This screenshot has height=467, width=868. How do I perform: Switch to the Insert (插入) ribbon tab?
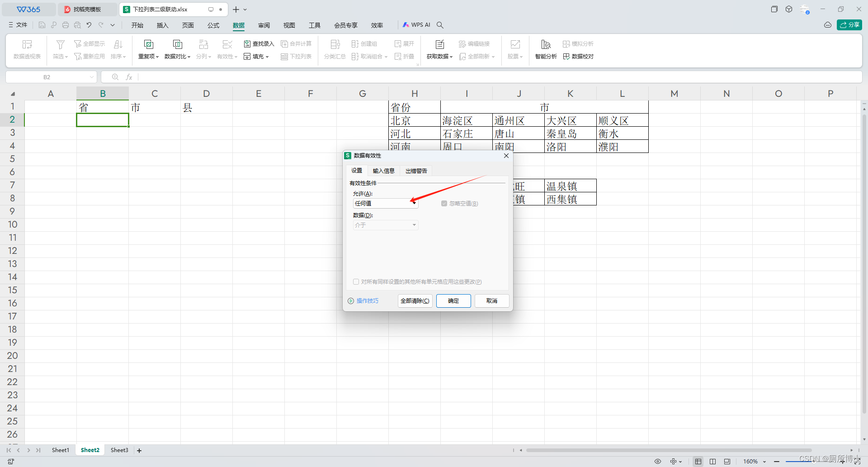163,25
